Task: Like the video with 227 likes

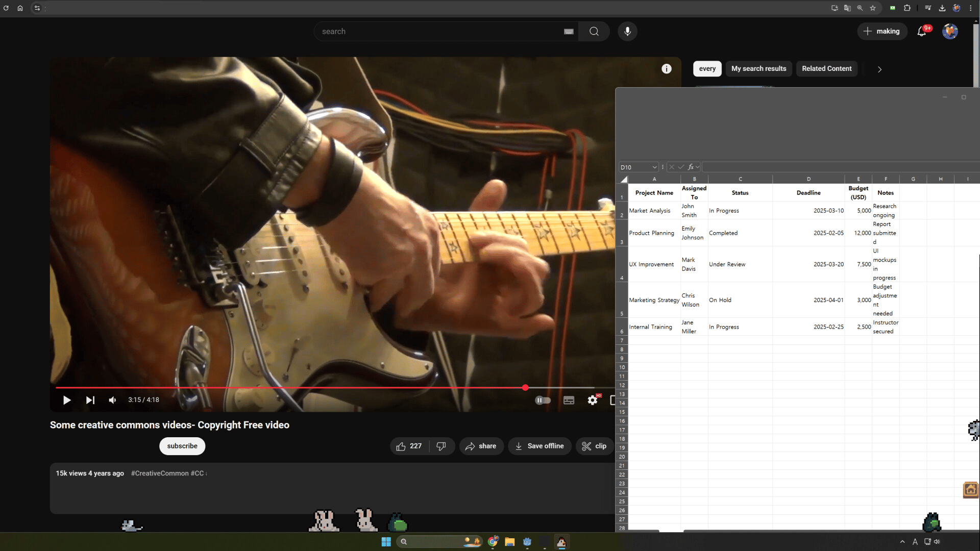Action: point(409,446)
